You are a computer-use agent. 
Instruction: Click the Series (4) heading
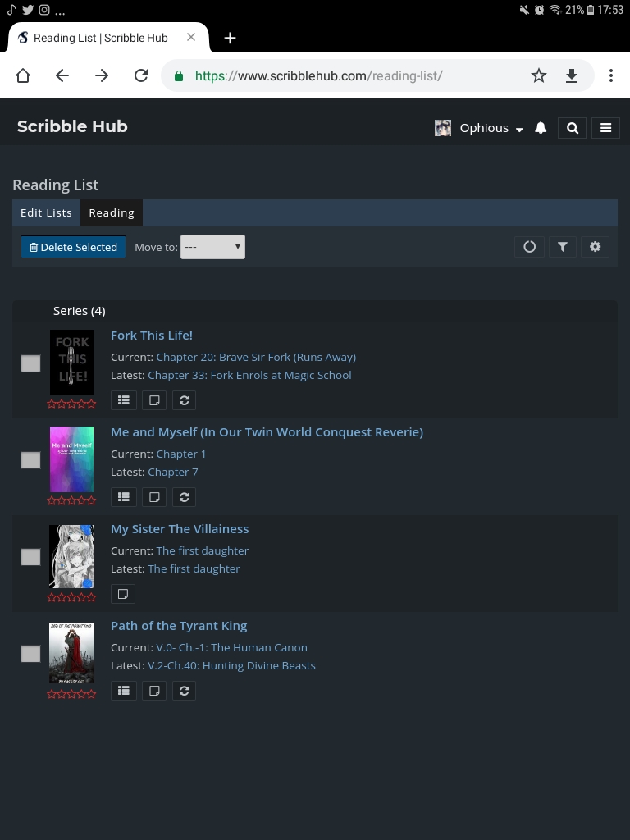point(80,311)
